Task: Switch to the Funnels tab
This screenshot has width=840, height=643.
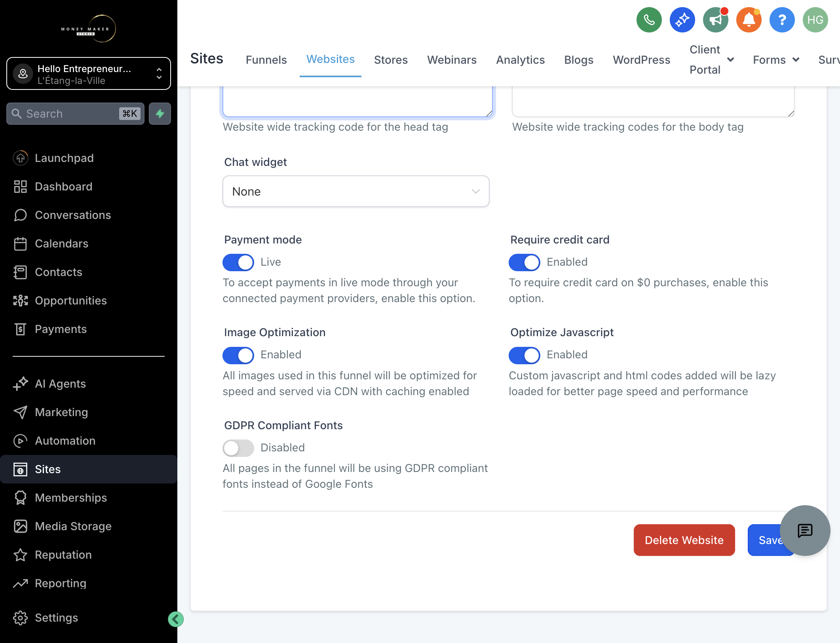Action: (x=266, y=60)
